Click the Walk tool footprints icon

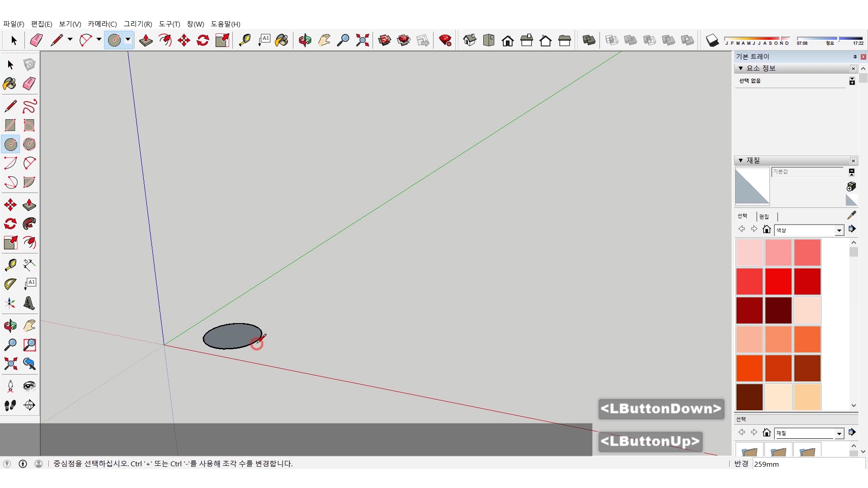pos(10,405)
